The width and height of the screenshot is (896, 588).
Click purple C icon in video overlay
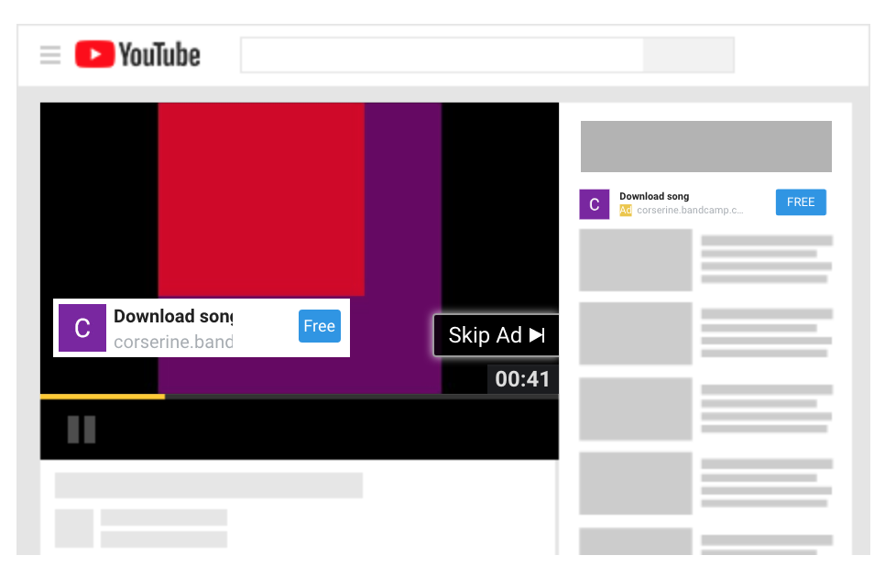(82, 328)
